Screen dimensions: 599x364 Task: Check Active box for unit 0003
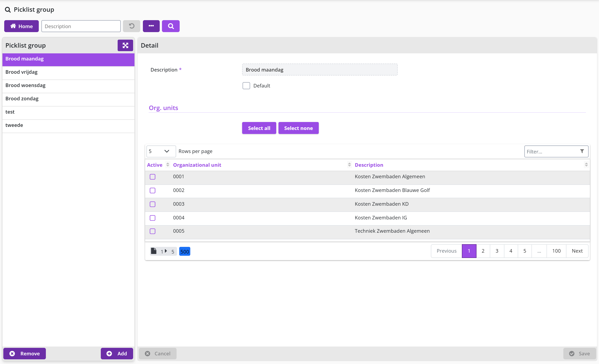(x=152, y=204)
